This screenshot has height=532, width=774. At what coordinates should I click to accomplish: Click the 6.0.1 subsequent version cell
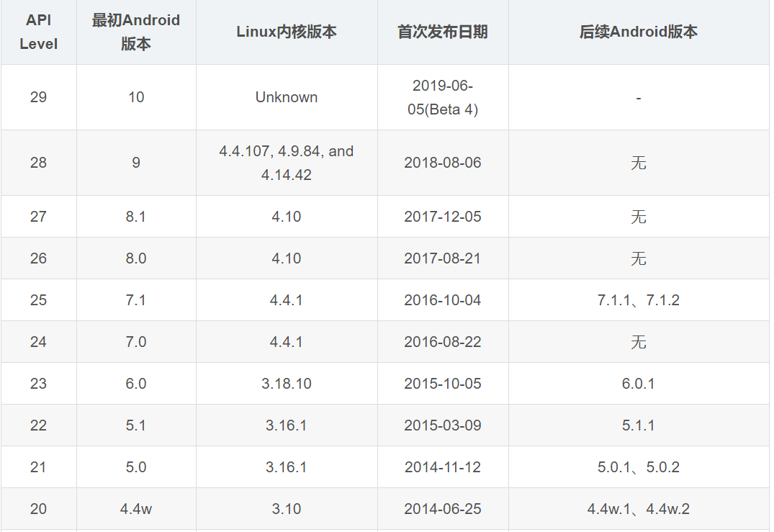[x=639, y=384]
